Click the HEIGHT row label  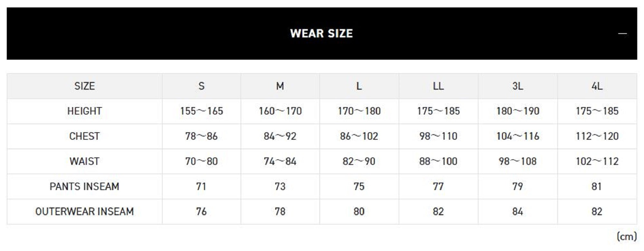coord(84,111)
